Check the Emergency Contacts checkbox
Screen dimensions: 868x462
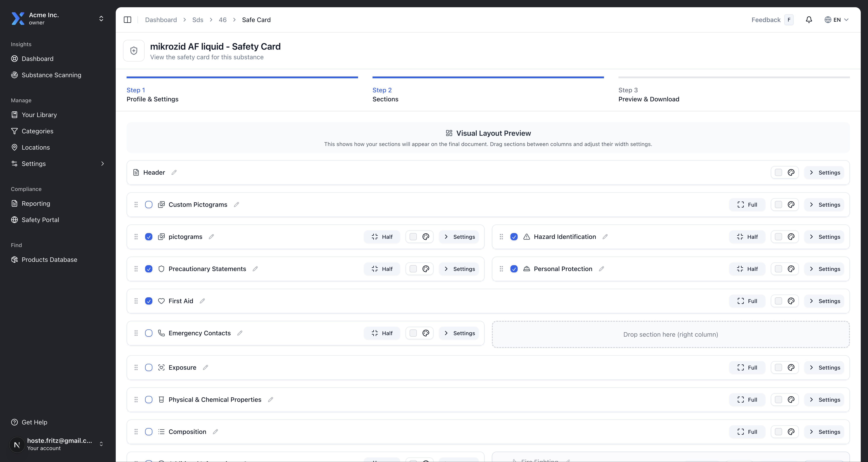tap(149, 333)
